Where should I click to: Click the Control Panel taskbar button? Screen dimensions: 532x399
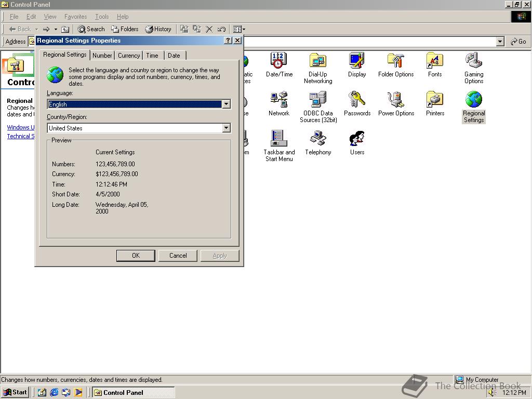click(134, 392)
